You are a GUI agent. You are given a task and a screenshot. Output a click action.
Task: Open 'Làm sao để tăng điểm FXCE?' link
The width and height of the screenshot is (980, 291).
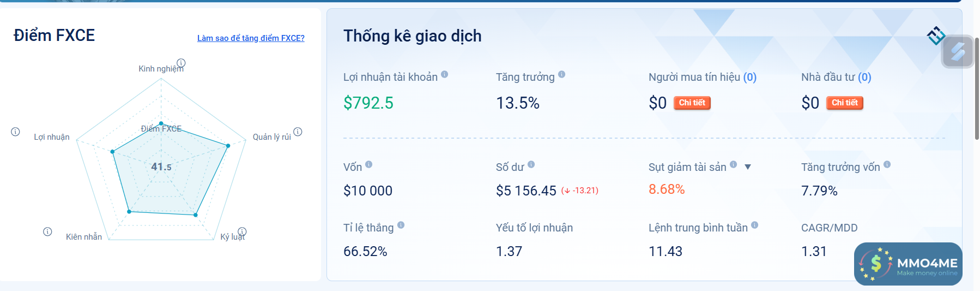point(251,38)
